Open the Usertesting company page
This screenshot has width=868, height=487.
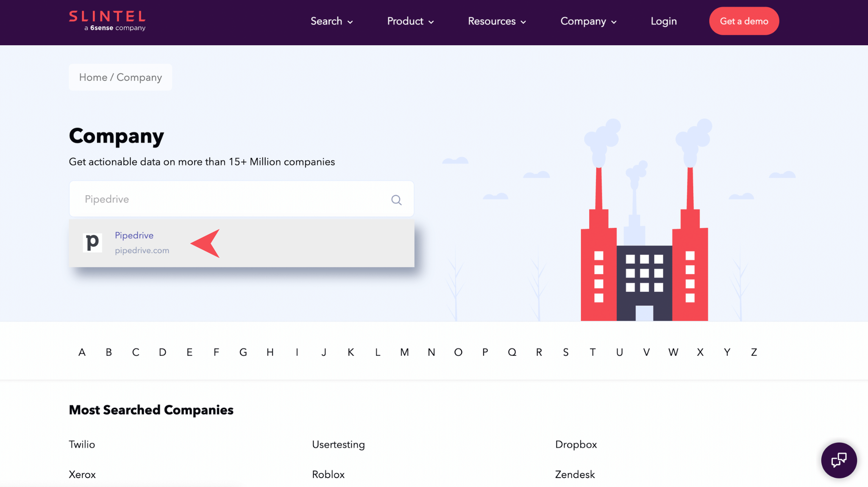[338, 445]
